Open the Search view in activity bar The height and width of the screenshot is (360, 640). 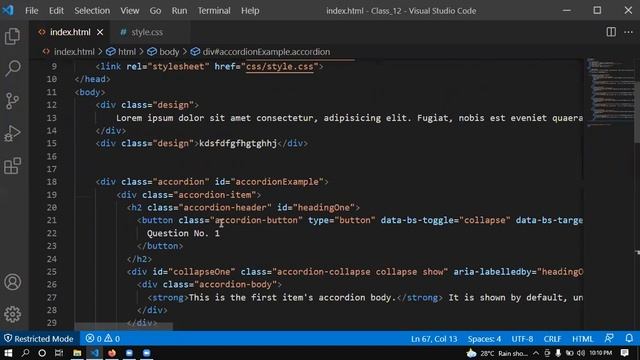tap(12, 68)
